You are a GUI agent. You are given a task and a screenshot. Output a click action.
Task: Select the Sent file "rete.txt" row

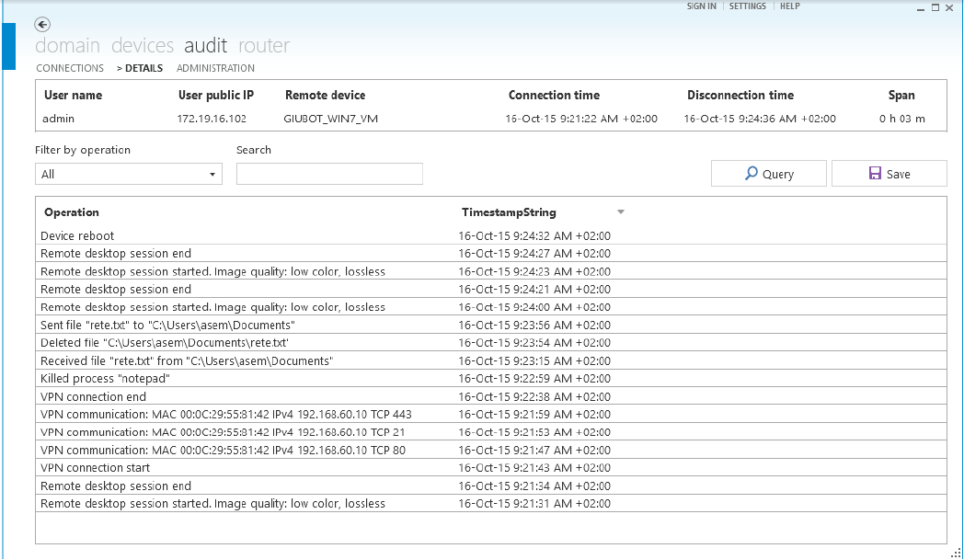click(x=490, y=326)
